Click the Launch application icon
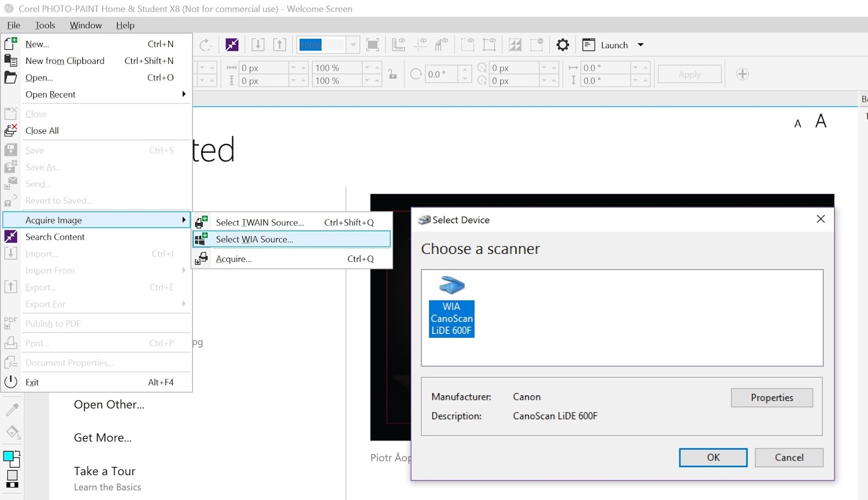The width and height of the screenshot is (868, 500). pyautogui.click(x=589, y=44)
